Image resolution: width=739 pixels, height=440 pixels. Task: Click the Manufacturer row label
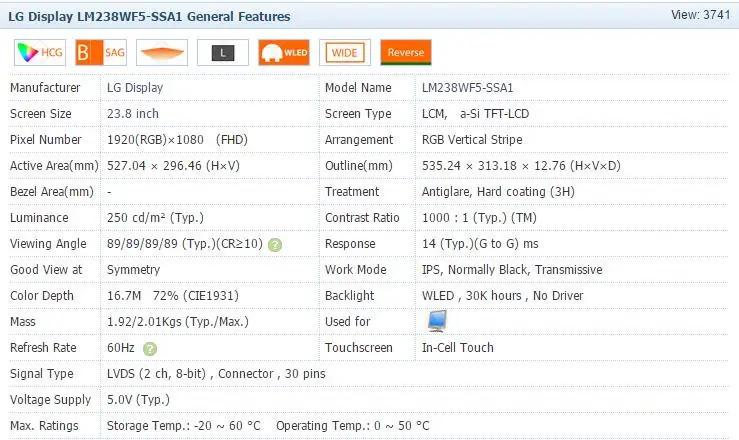[45, 88]
